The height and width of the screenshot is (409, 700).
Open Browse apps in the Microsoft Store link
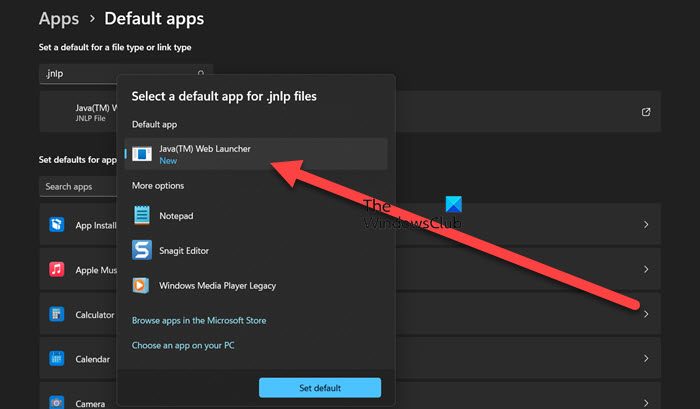tap(199, 321)
